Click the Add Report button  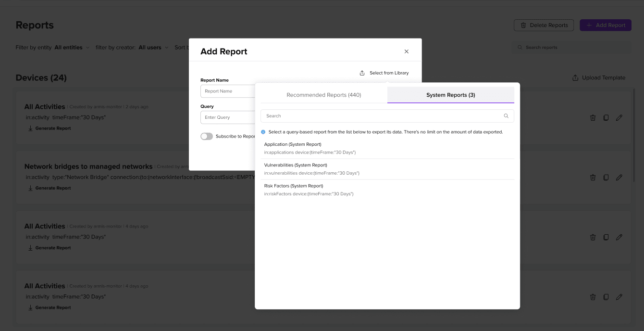tap(606, 25)
